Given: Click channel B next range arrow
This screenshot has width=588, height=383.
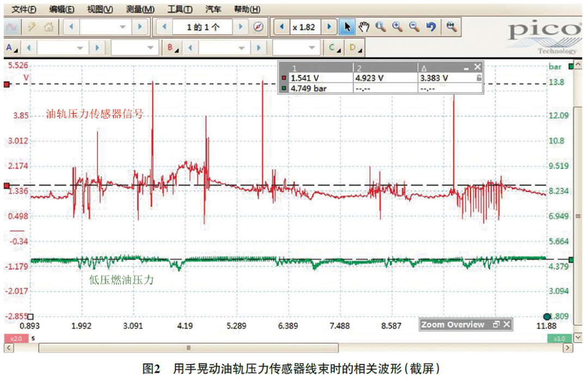Looking at the screenshot, I should click(x=259, y=48).
